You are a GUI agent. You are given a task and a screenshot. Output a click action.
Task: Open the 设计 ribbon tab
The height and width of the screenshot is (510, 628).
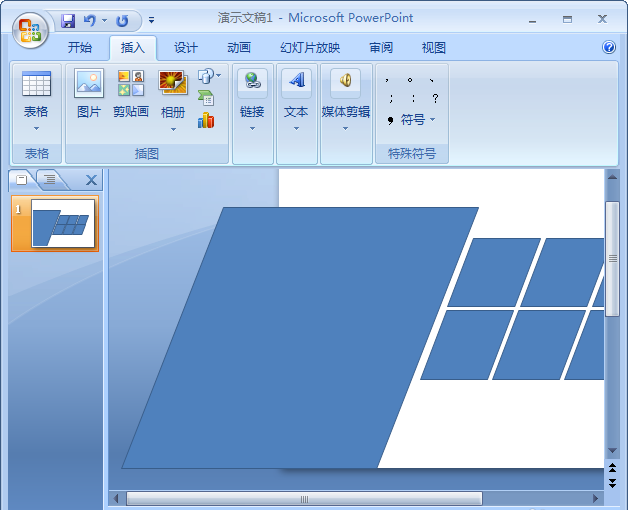pos(186,48)
